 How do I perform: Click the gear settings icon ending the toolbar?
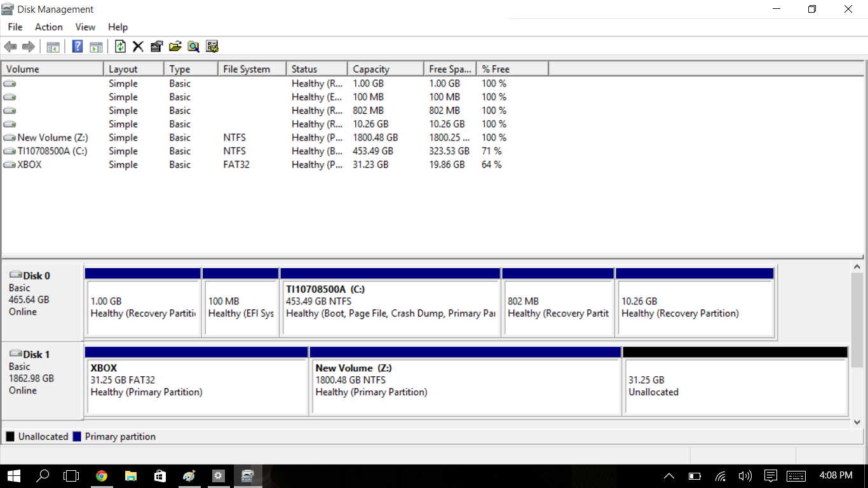click(x=212, y=46)
